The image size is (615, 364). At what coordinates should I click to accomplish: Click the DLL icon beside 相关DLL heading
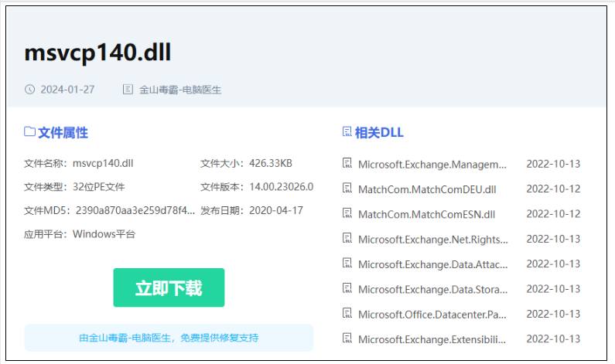347,131
